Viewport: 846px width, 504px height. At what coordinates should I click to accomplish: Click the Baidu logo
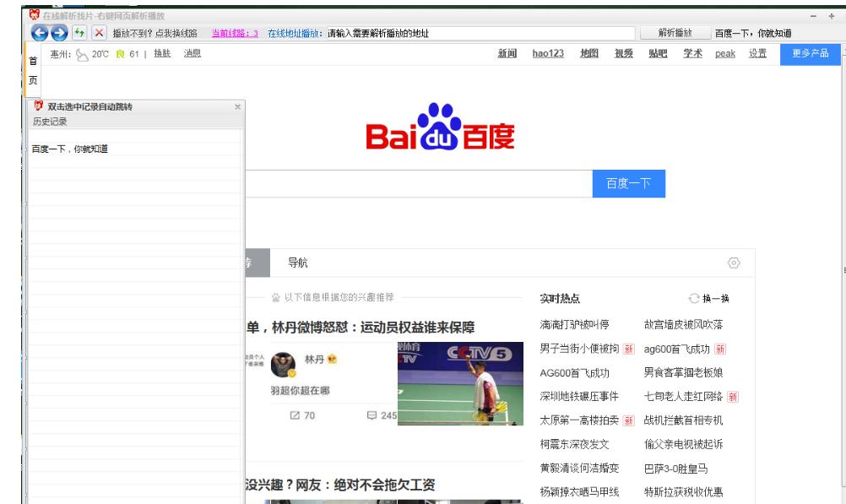point(440,133)
